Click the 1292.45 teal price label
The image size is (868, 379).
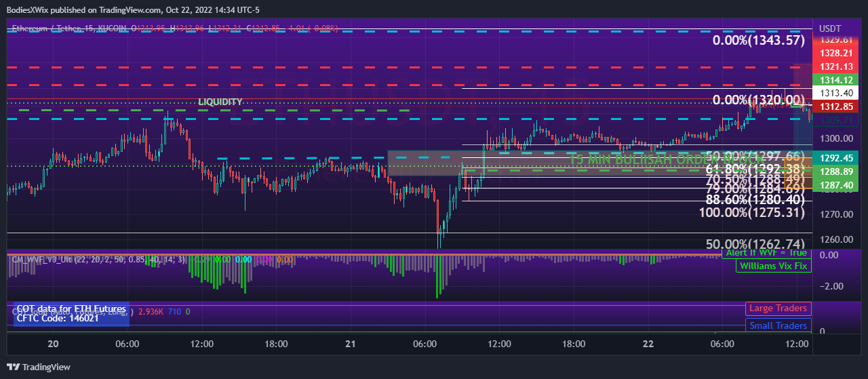835,157
